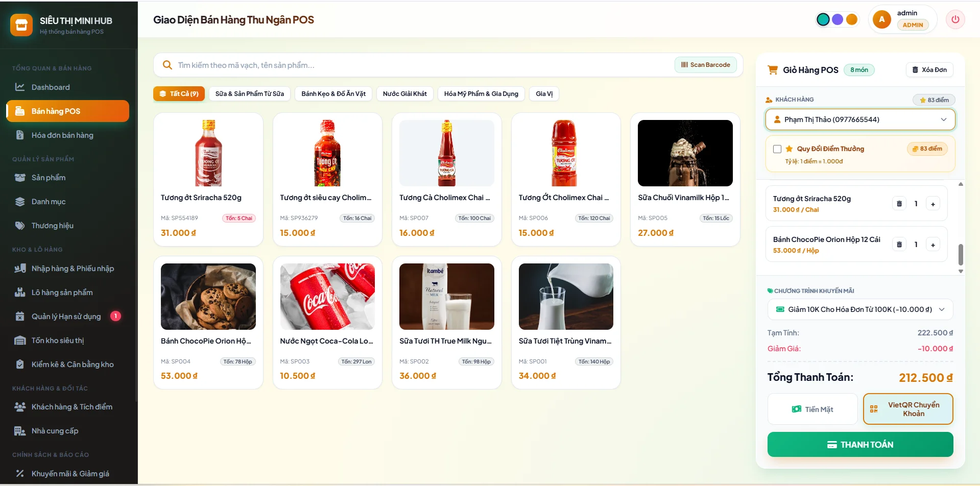Increase Bánh ChocoPie Orion quantity with plus
The height and width of the screenshot is (486, 980).
[933, 245]
